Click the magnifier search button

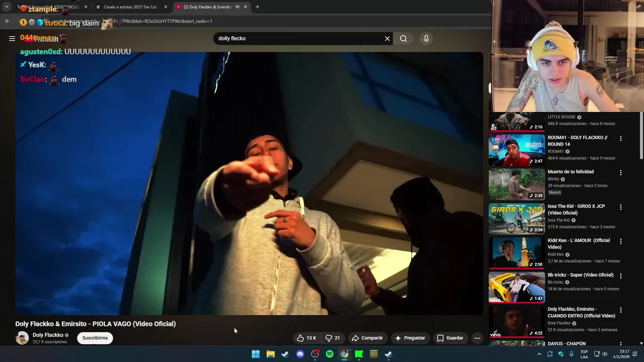404,38
